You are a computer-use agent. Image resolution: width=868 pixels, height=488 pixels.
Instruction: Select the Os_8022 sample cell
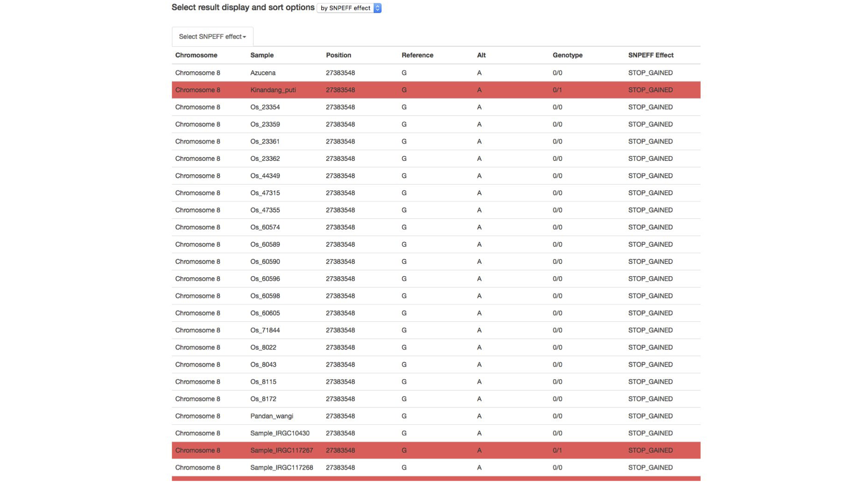point(263,347)
